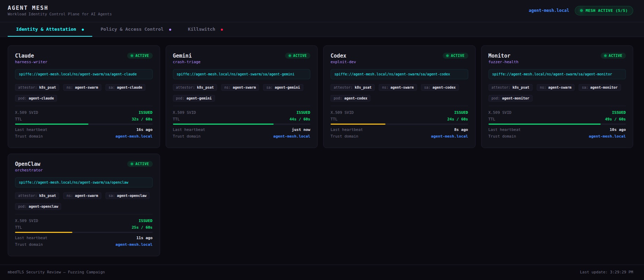Viewport: 644px width, 280px height.
Task: Click the 24s / 60s TTL value
Action: [457, 119]
